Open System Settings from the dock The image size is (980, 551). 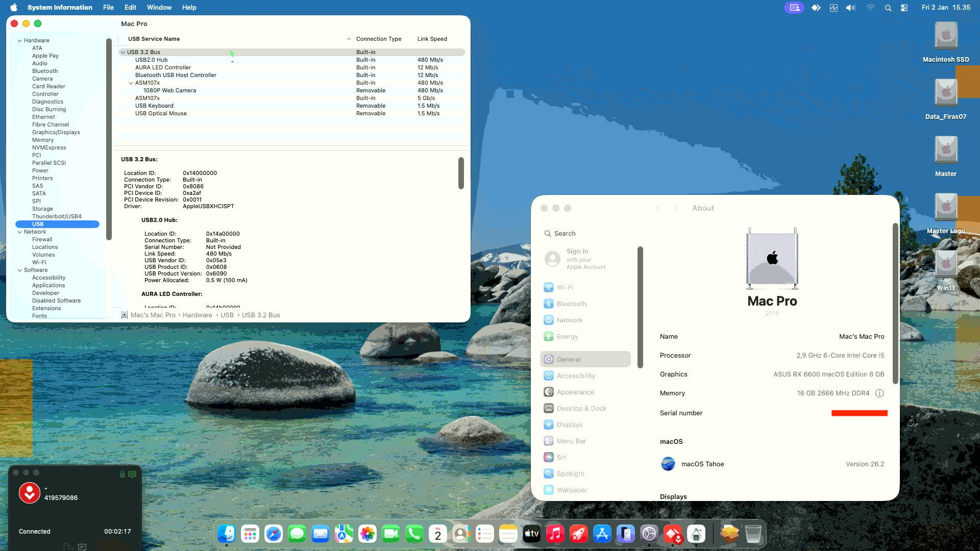pos(649,534)
